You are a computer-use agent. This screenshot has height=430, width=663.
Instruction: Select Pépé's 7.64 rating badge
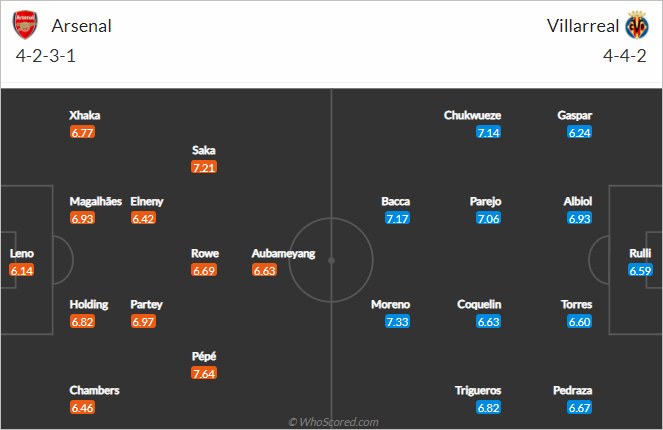click(x=204, y=373)
